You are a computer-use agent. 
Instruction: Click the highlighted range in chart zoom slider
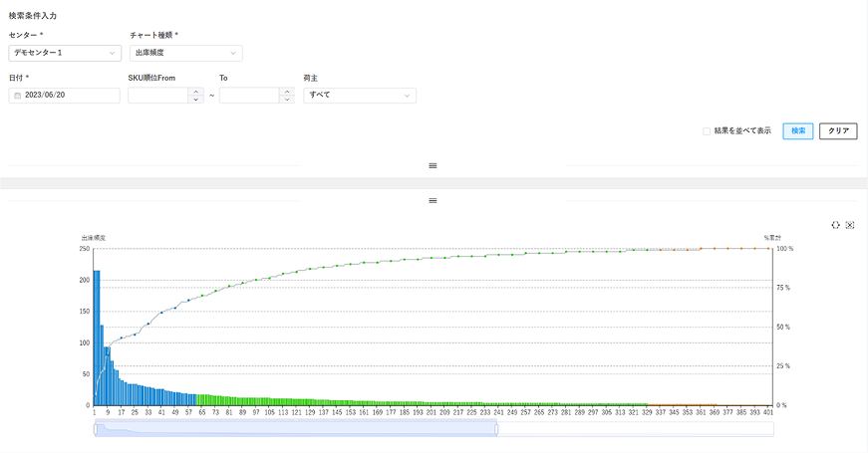click(296, 429)
